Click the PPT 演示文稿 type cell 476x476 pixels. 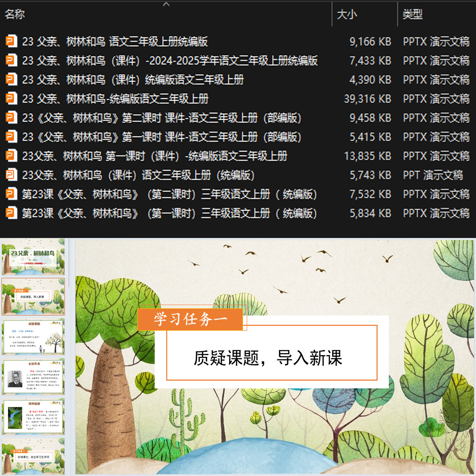click(x=433, y=175)
